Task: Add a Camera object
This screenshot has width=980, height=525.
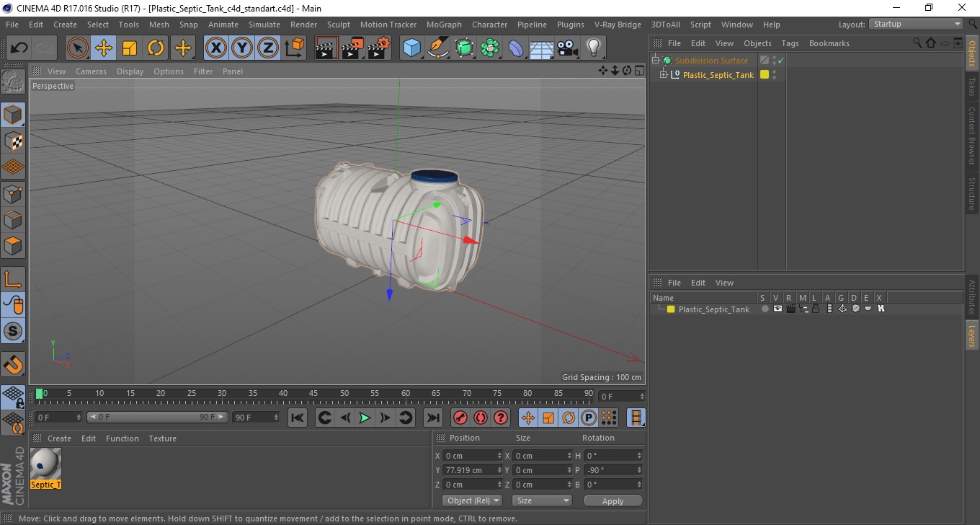Action: coord(568,48)
